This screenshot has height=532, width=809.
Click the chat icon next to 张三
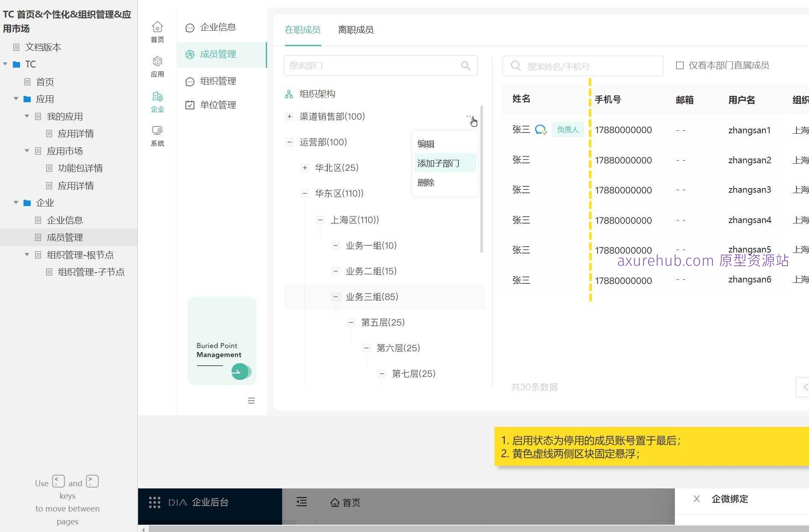(x=540, y=130)
